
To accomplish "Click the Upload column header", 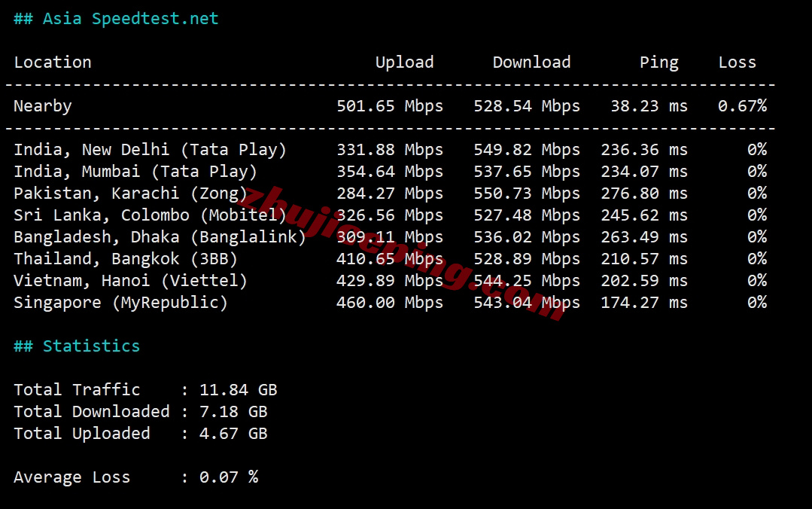I will (x=404, y=62).
